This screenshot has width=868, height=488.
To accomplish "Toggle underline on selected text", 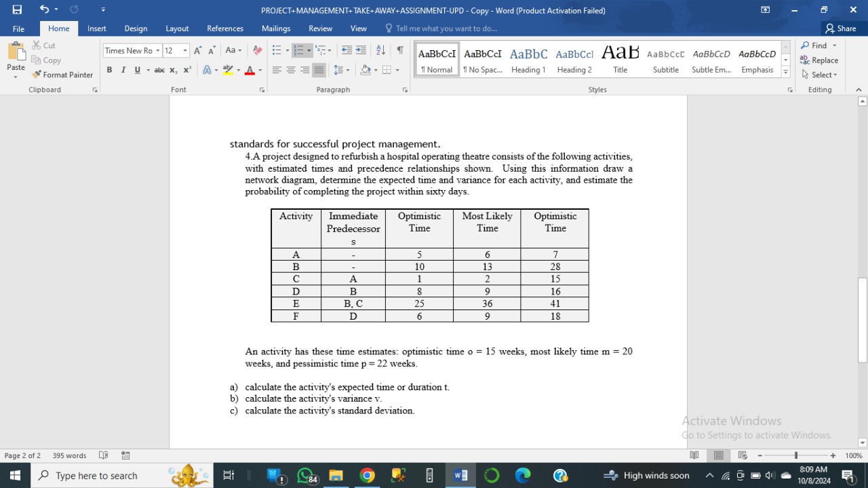I will [137, 70].
